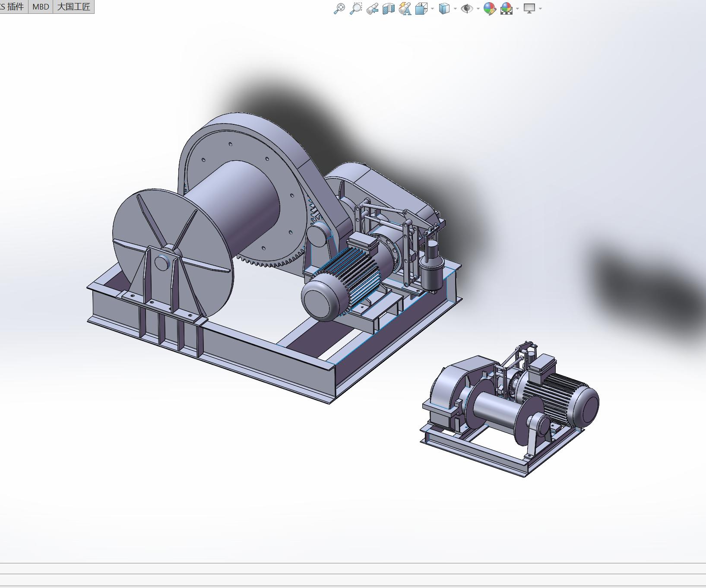Click the View Orientation cube icon

[x=421, y=9]
